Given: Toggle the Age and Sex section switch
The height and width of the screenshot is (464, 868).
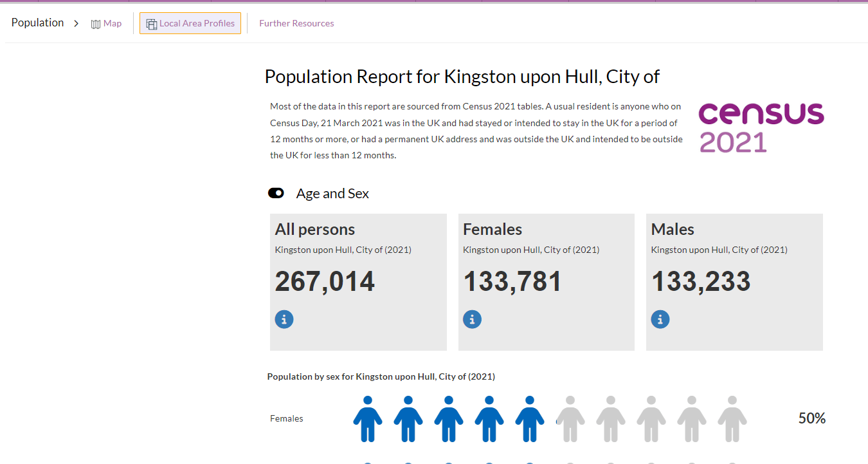Looking at the screenshot, I should pos(276,193).
